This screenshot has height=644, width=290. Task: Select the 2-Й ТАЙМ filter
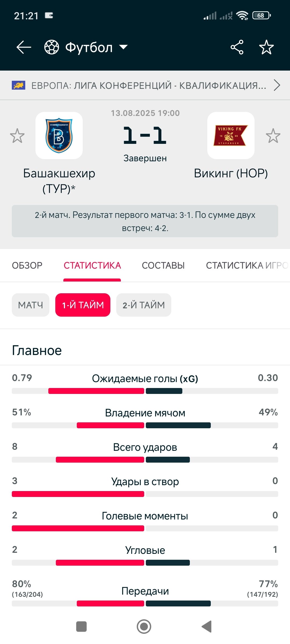coord(144,305)
